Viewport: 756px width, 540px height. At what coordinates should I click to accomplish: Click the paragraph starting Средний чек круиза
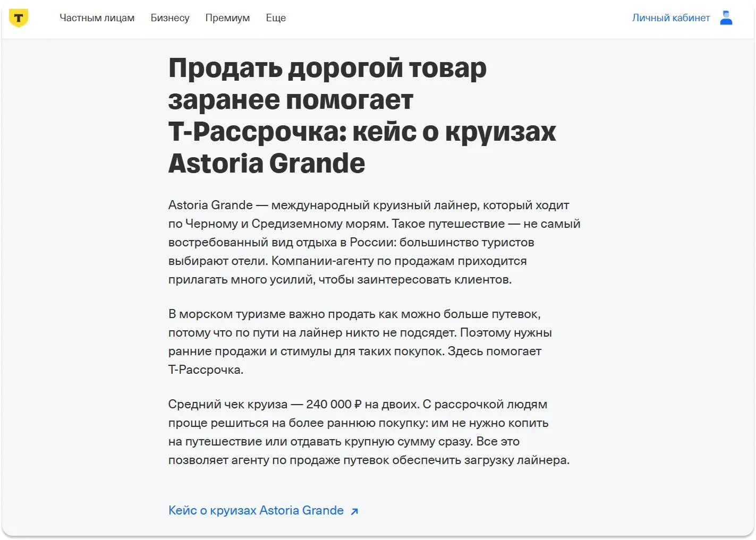coord(369,432)
